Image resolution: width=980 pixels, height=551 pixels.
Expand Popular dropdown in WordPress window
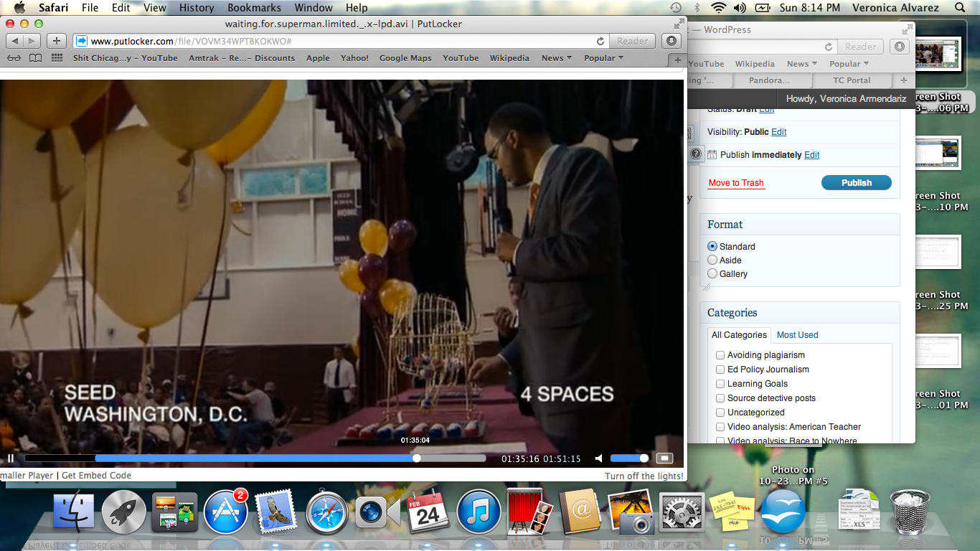point(849,64)
